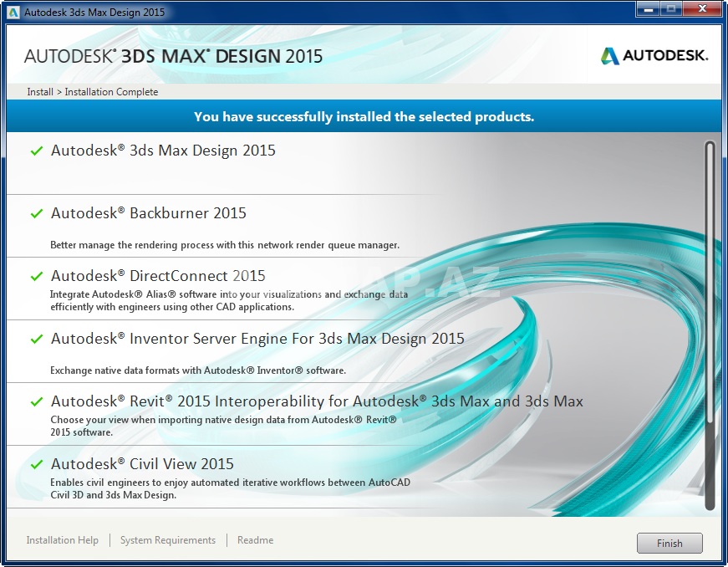This screenshot has height=567, width=728.
Task: Select Inventor Server Engine For 3ds Max entry
Action: (257, 339)
